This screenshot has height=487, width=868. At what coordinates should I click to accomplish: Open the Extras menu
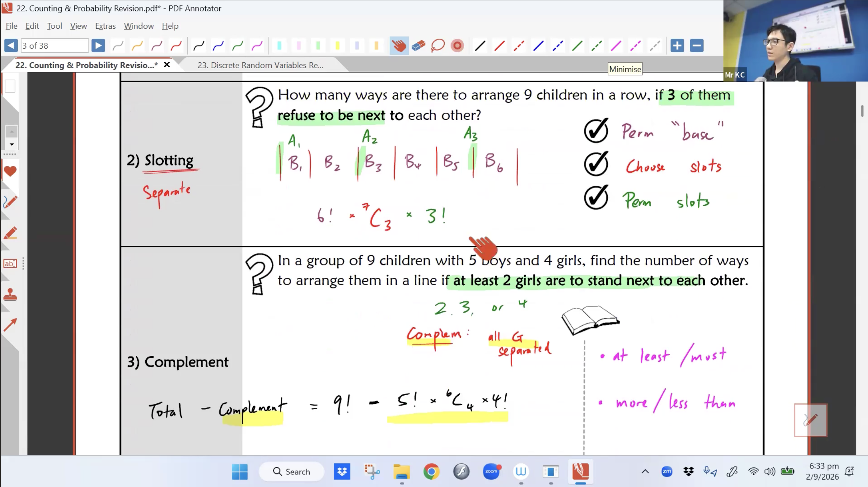(x=105, y=26)
